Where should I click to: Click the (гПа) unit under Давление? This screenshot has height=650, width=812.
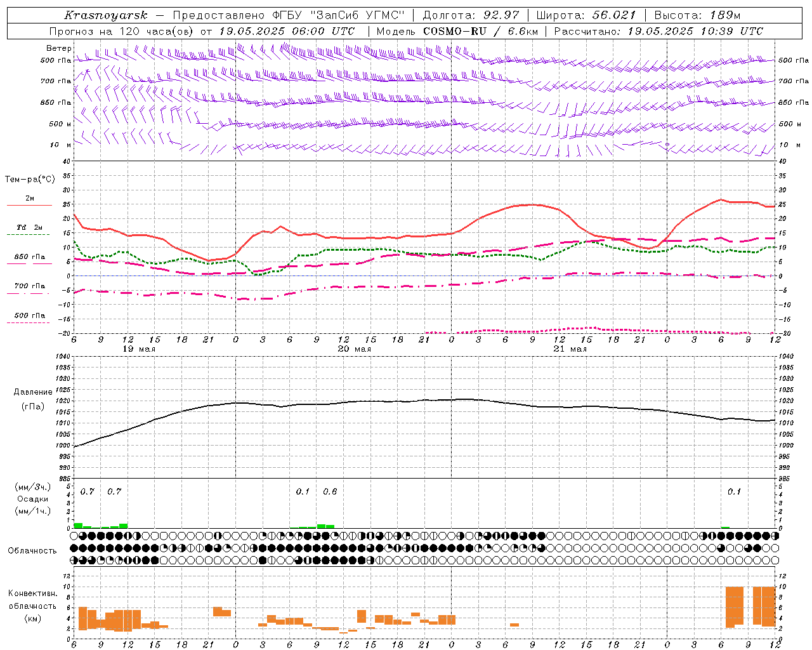[33, 407]
